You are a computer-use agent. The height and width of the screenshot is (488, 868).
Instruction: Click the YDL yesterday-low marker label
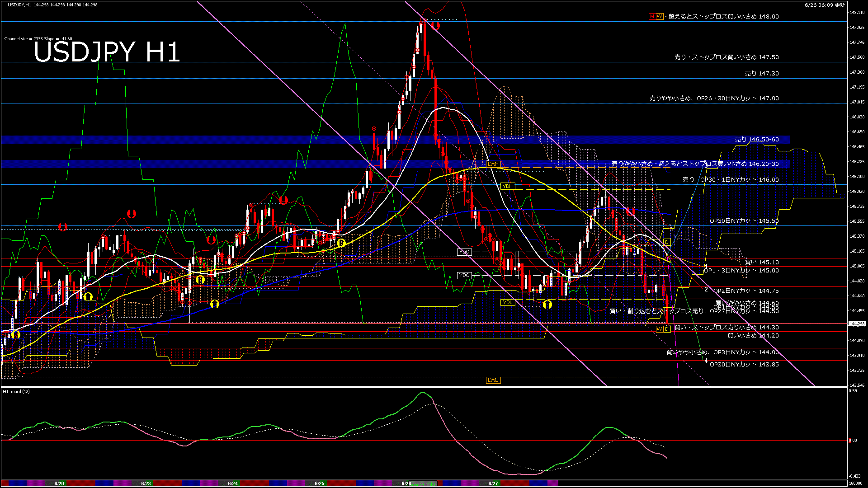(508, 302)
